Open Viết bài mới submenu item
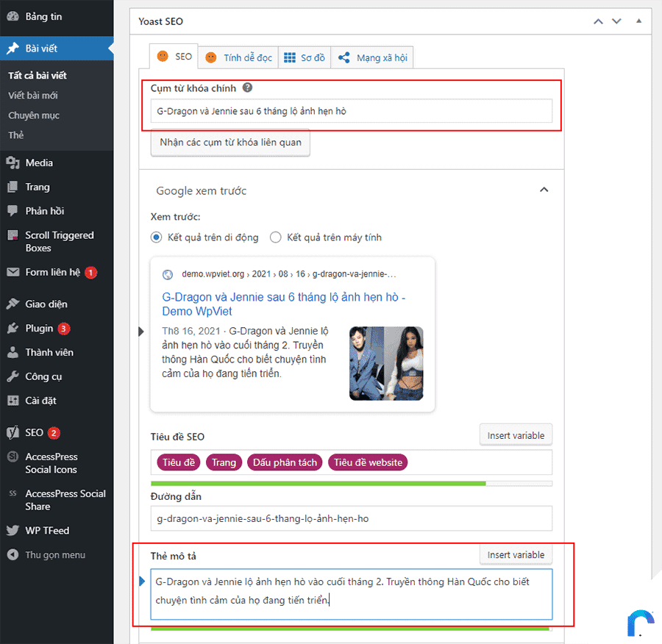 (33, 96)
